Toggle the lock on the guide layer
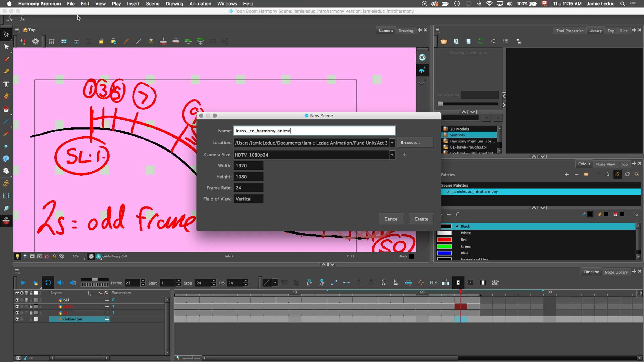Viewport: 644px width, 362px height. click(31, 306)
